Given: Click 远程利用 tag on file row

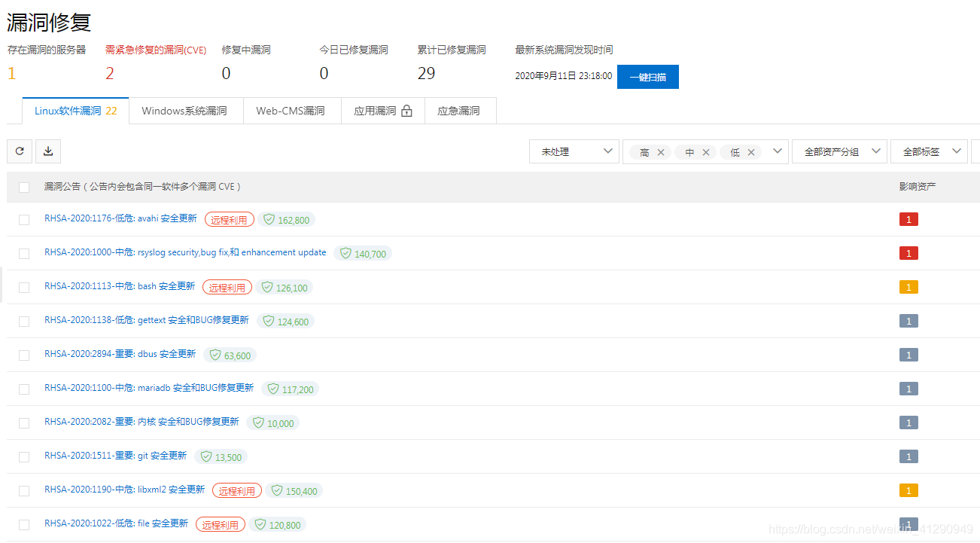Looking at the screenshot, I should point(221,525).
